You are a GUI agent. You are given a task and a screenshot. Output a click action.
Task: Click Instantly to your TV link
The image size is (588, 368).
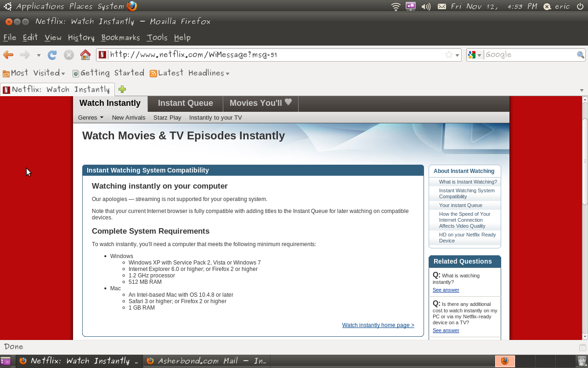pos(215,117)
